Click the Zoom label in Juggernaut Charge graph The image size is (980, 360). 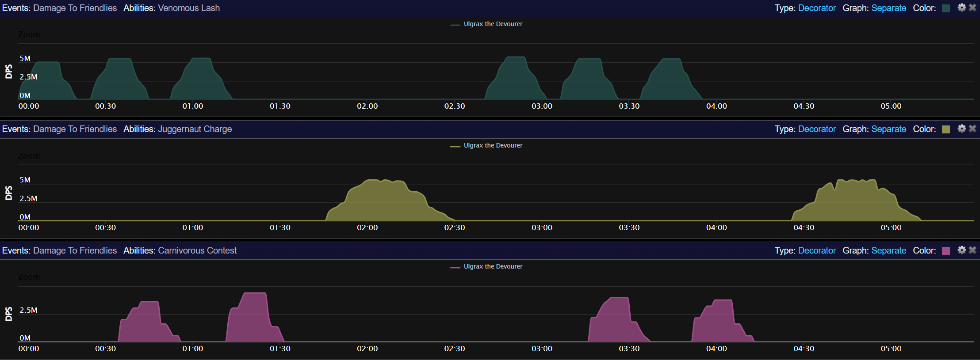[29, 156]
